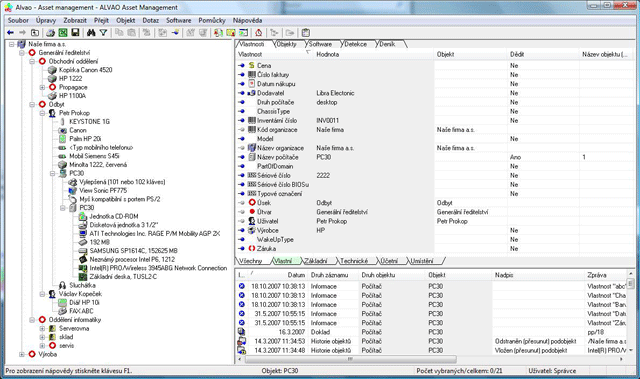This screenshot has width=640, height=379.
Task: Click the Palm HP 20i device icon
Action: tap(62, 139)
